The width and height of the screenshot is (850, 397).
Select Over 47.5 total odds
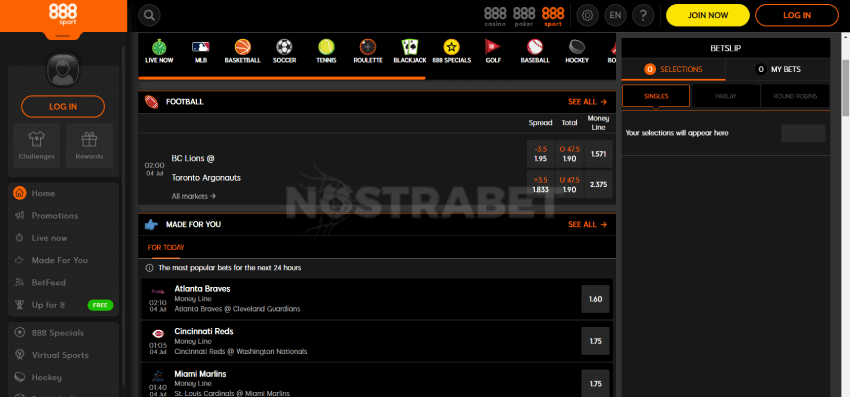pyautogui.click(x=569, y=153)
